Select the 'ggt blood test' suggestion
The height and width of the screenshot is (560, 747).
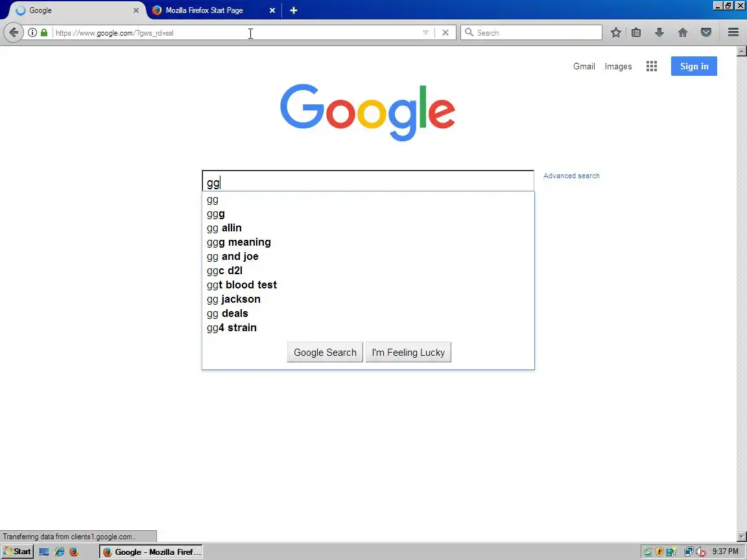[x=368, y=285]
